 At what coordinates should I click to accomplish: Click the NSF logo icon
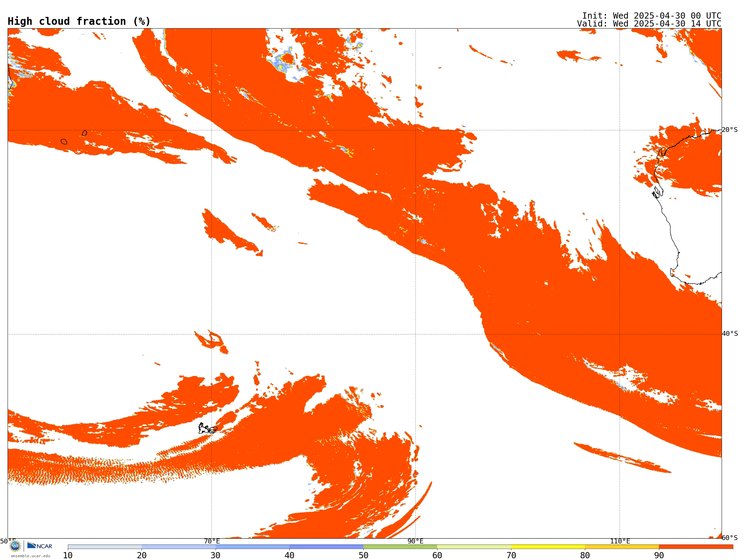click(15, 546)
